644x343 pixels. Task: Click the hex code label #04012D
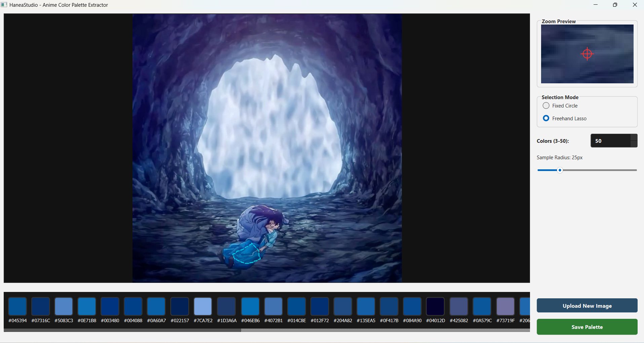click(435, 320)
